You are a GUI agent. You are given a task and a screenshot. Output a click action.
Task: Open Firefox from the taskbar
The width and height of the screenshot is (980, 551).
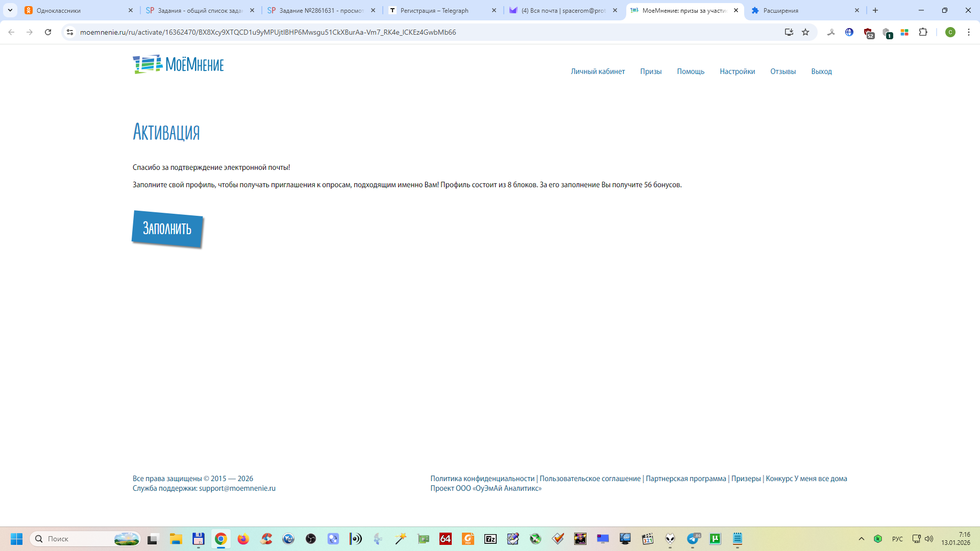coord(243,539)
